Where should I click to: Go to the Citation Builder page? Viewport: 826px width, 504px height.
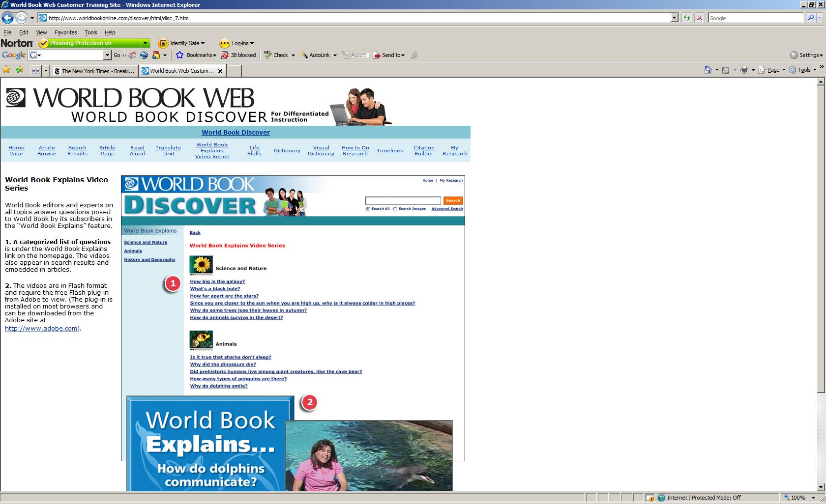coord(424,151)
